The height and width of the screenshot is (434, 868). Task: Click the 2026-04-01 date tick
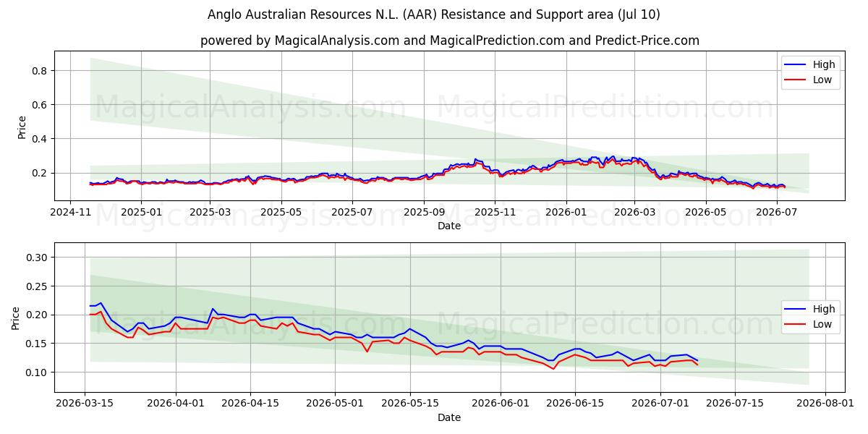point(176,403)
